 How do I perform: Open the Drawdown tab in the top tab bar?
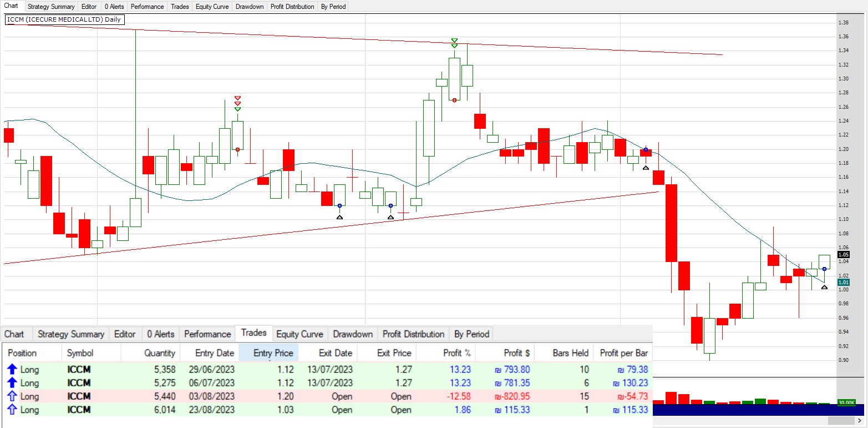(249, 7)
